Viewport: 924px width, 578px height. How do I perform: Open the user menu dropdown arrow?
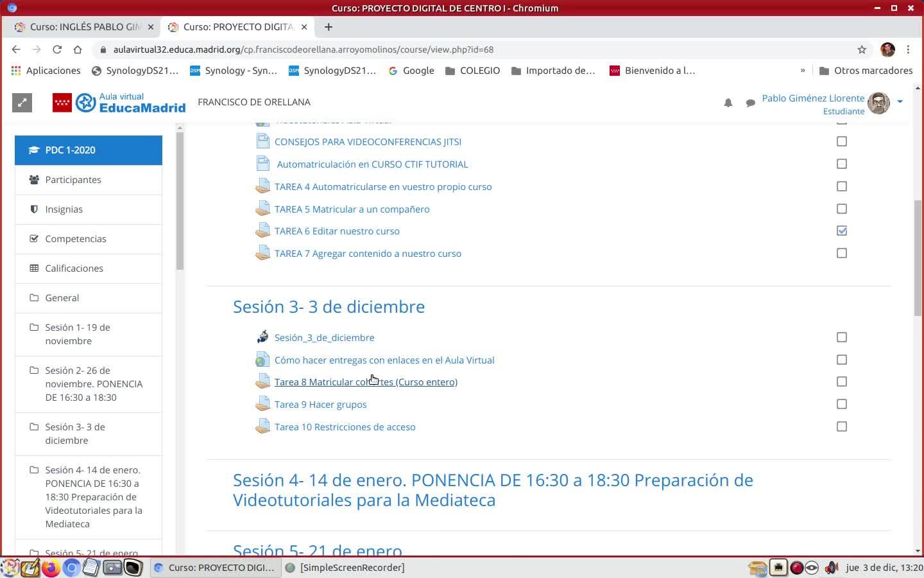coord(900,101)
